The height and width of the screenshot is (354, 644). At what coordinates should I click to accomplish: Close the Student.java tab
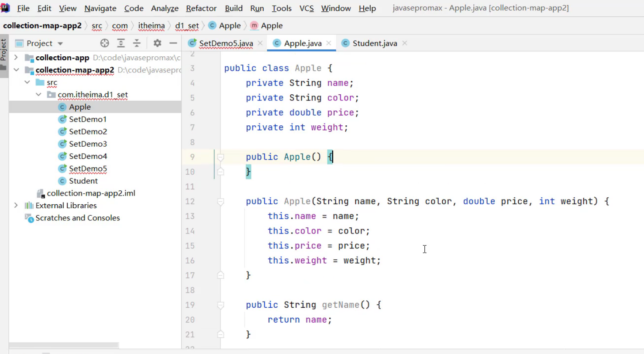point(405,43)
